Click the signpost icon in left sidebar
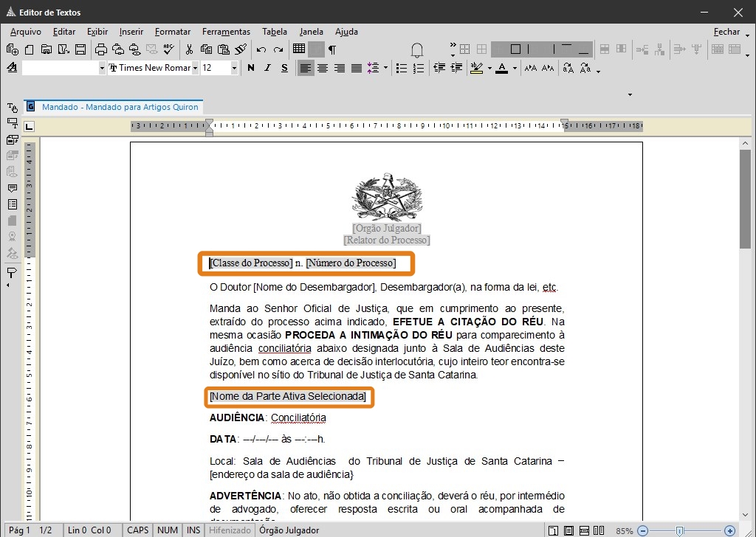This screenshot has width=756, height=537. pyautogui.click(x=12, y=273)
